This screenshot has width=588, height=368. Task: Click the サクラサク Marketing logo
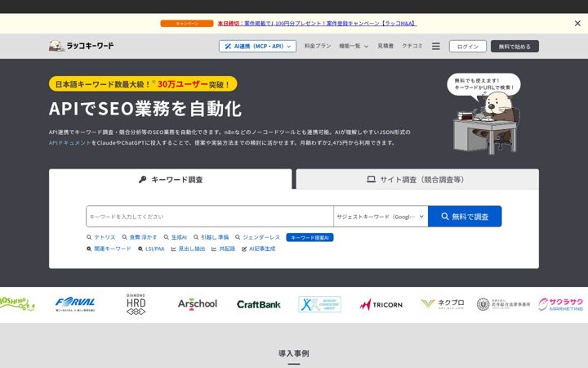(560, 304)
